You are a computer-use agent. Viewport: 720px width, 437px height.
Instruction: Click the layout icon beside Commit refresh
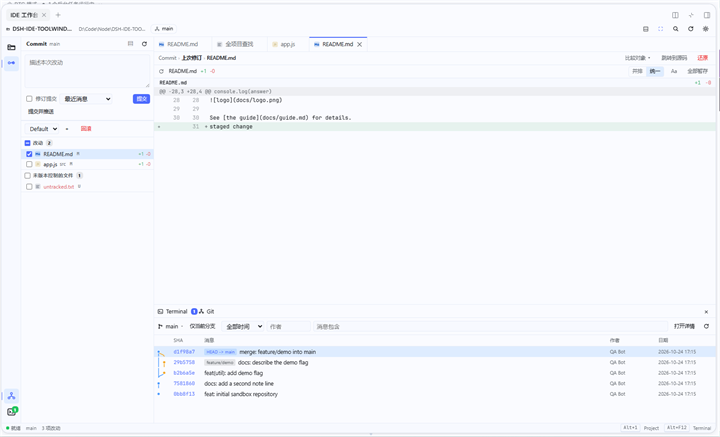[x=130, y=44]
